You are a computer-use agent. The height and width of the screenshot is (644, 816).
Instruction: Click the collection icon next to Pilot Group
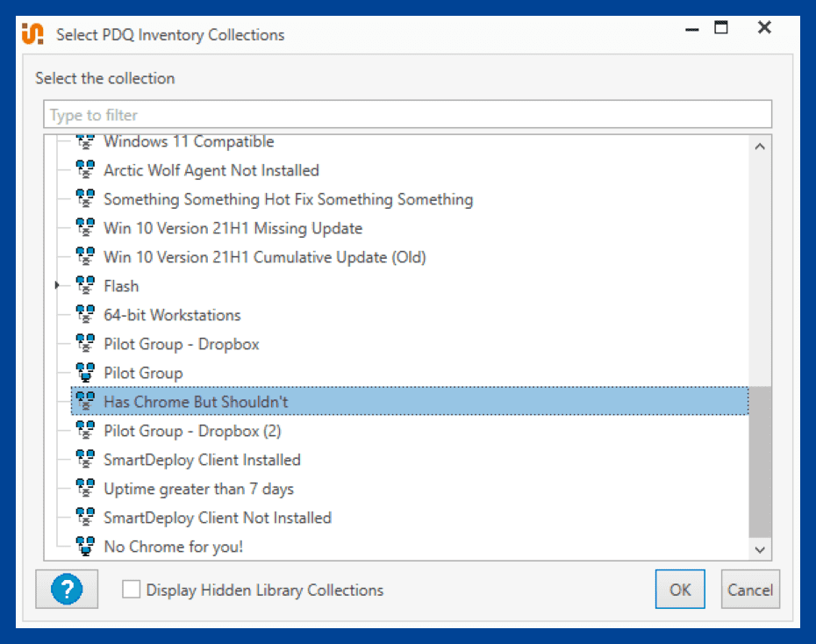click(85, 372)
